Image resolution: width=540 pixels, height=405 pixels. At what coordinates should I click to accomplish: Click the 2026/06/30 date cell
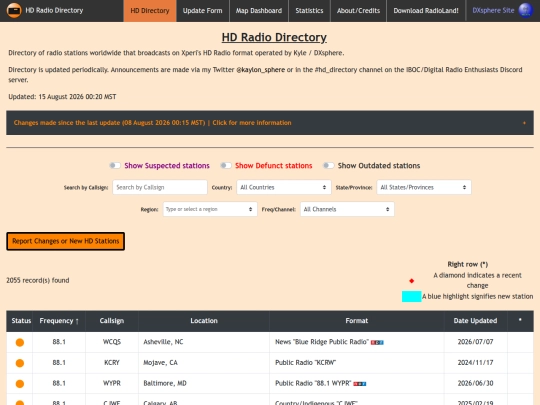pos(475,383)
